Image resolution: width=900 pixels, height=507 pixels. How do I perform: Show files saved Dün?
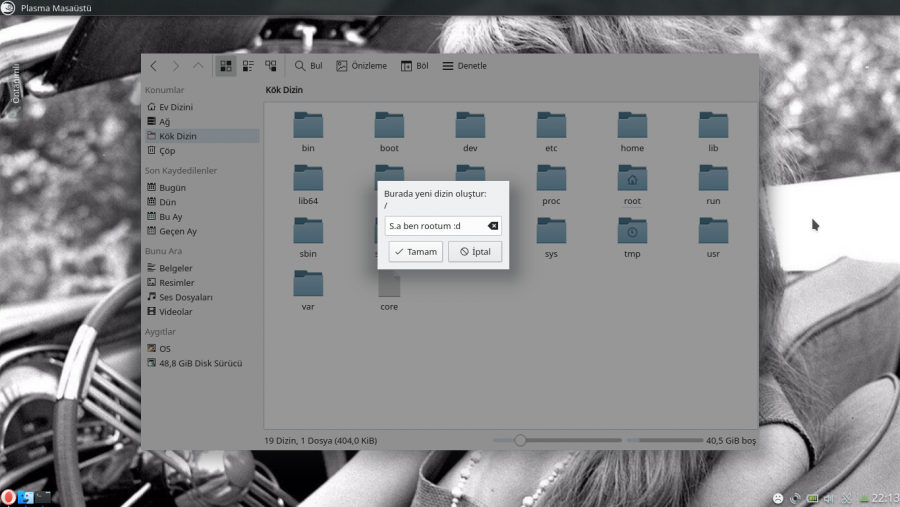200,202
